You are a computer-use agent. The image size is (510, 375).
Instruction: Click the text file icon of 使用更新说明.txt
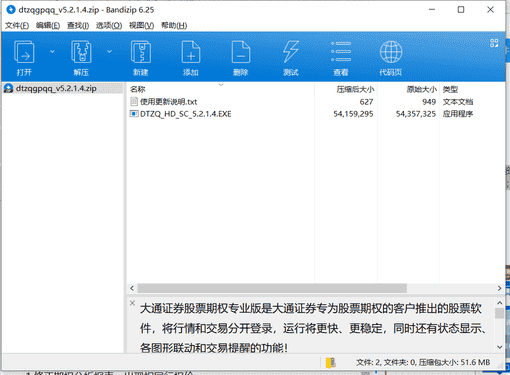134,101
